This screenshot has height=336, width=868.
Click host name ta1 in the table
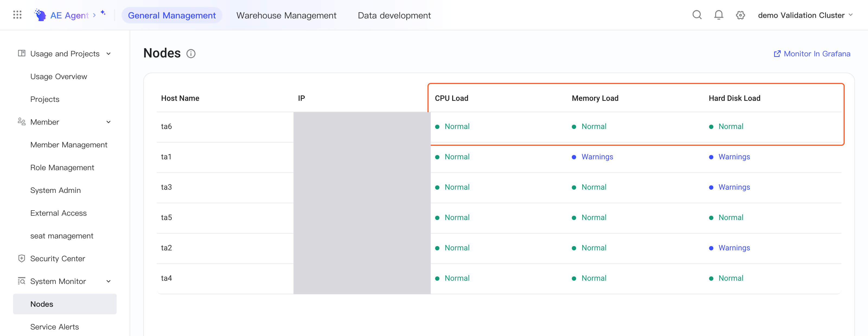tap(166, 157)
